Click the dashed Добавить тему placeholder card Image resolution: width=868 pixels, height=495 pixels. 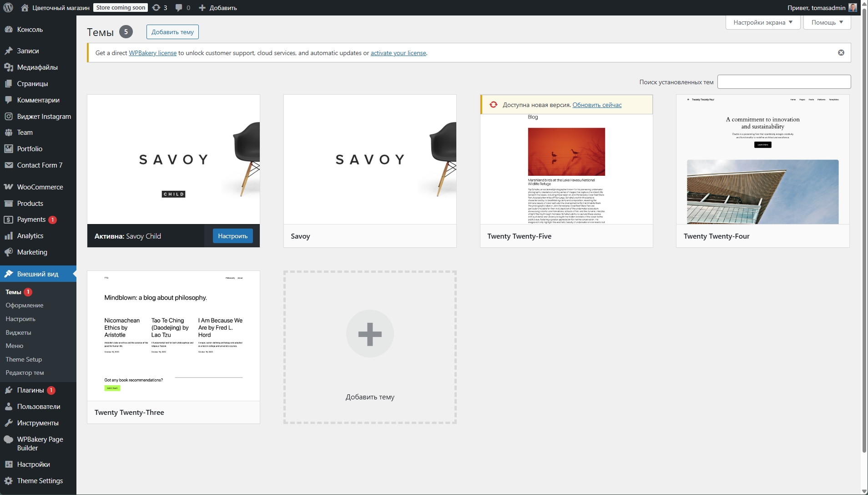click(x=370, y=347)
